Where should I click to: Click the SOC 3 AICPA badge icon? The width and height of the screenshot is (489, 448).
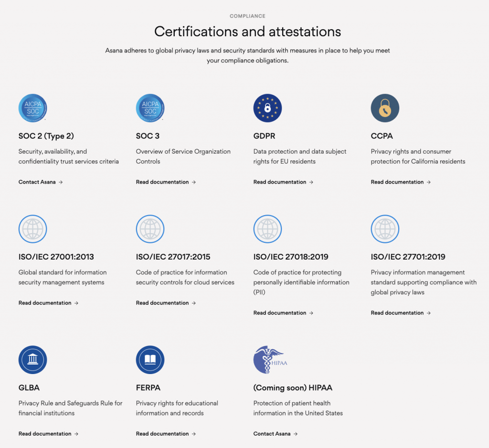150,108
